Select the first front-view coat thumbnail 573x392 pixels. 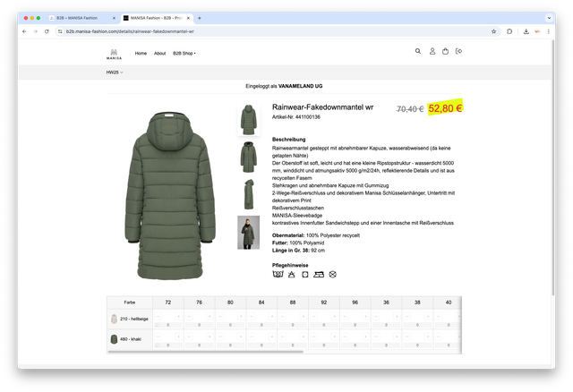point(248,120)
